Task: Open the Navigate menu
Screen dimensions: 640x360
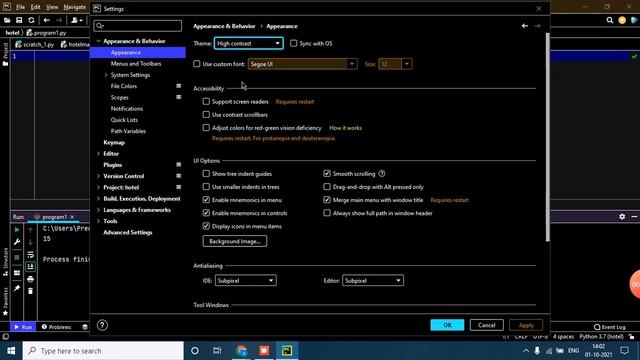Action: coord(75,7)
